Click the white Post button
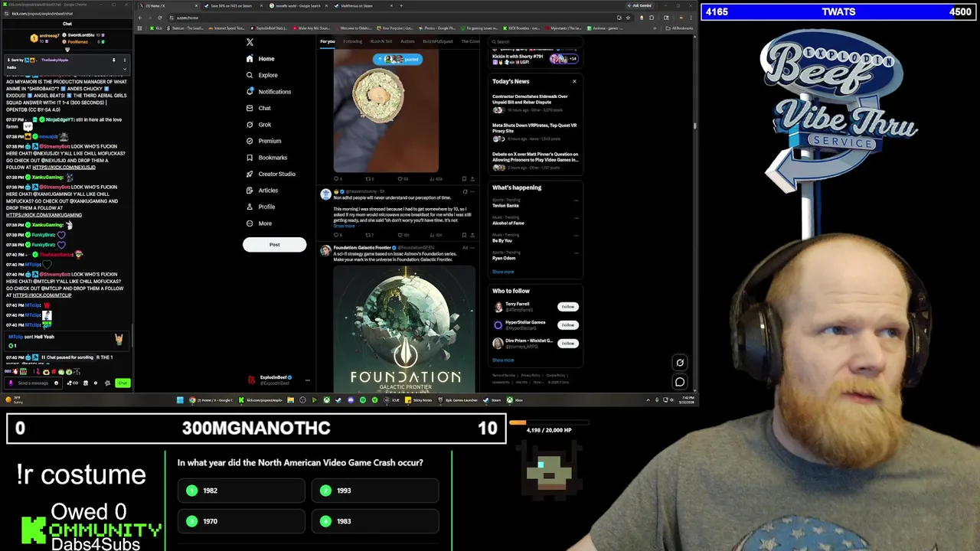Viewport: 980px width, 551px height. [x=274, y=245]
